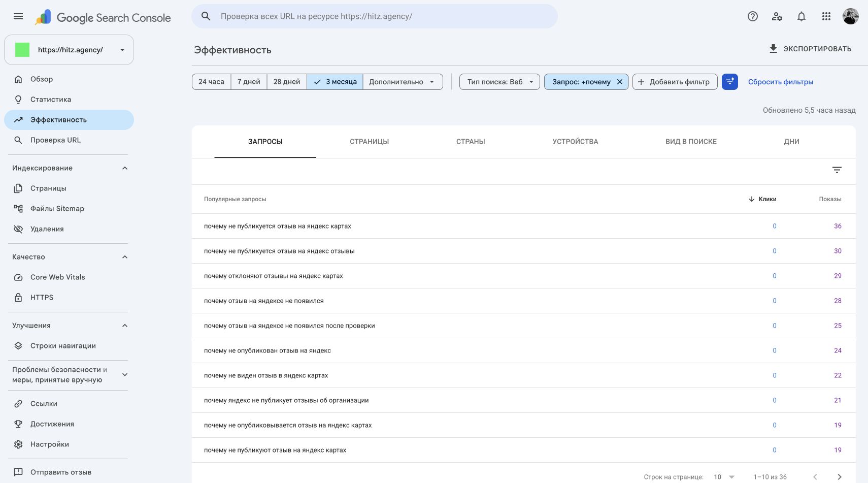Collapse the Индексирование section
Screen dimensions: 868x483
125,168
